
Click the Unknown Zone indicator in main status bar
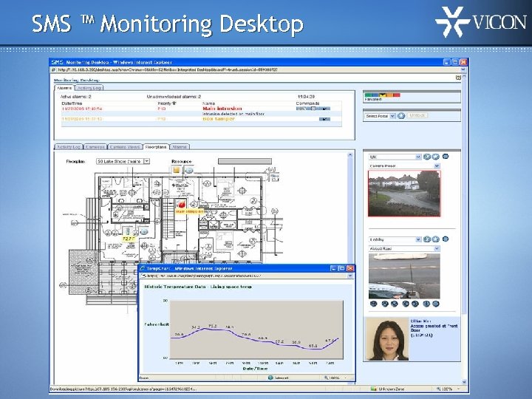click(387, 389)
